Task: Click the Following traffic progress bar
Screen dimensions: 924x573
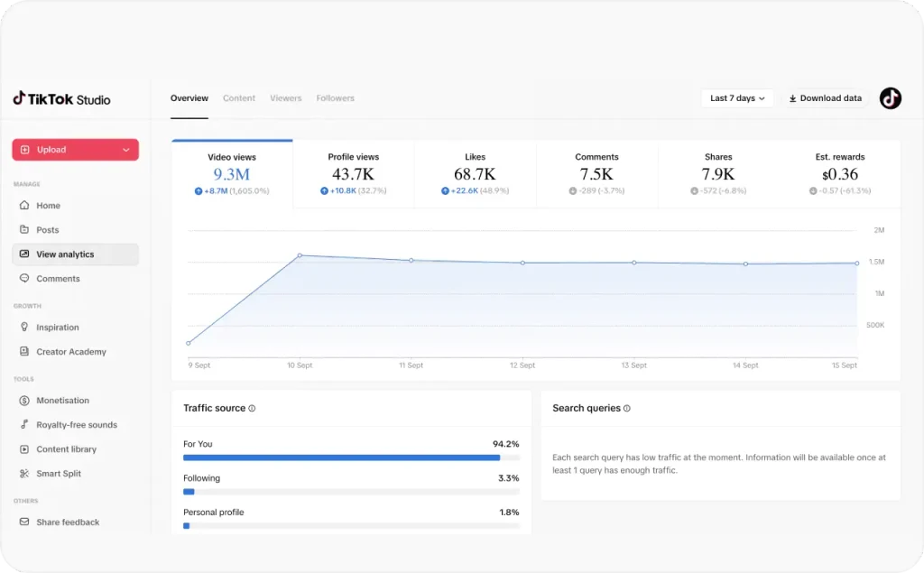Action: click(351, 492)
